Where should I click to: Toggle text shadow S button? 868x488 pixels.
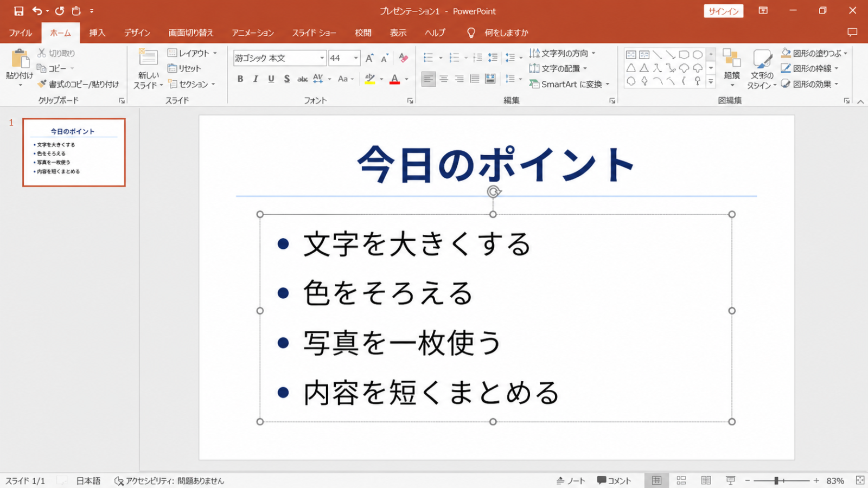click(286, 79)
